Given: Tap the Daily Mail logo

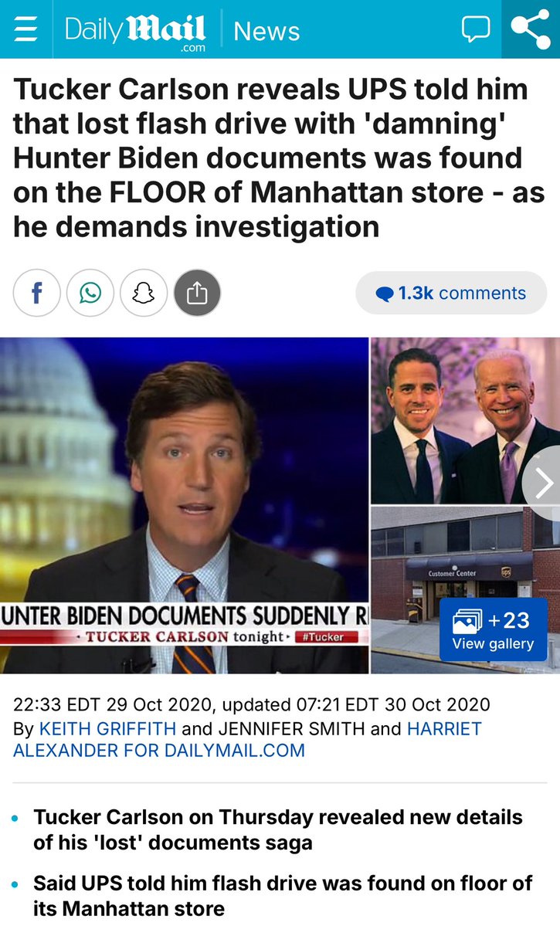Looking at the screenshot, I should (135, 31).
